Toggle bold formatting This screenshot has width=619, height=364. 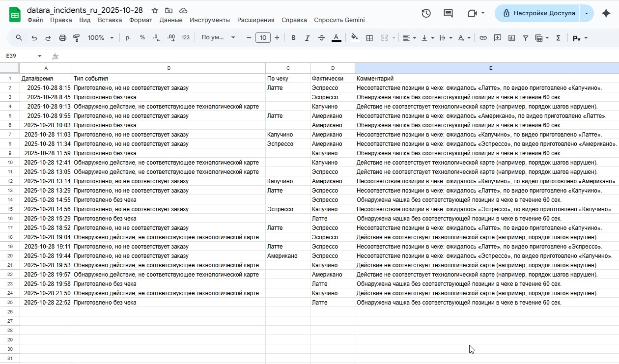click(293, 38)
